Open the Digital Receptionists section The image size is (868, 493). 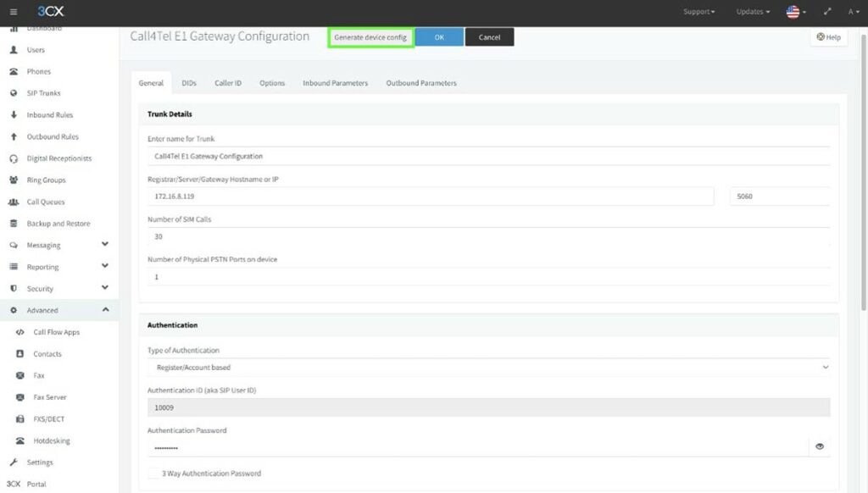[57, 158]
